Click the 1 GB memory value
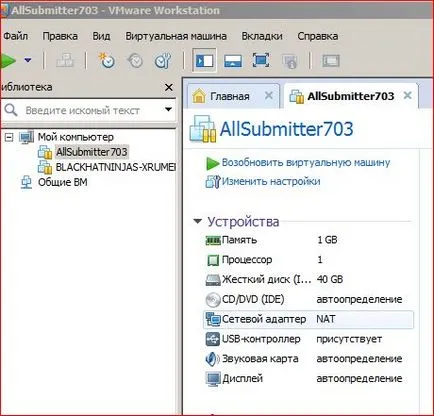Screen dimensions: 434x416 coord(327,240)
